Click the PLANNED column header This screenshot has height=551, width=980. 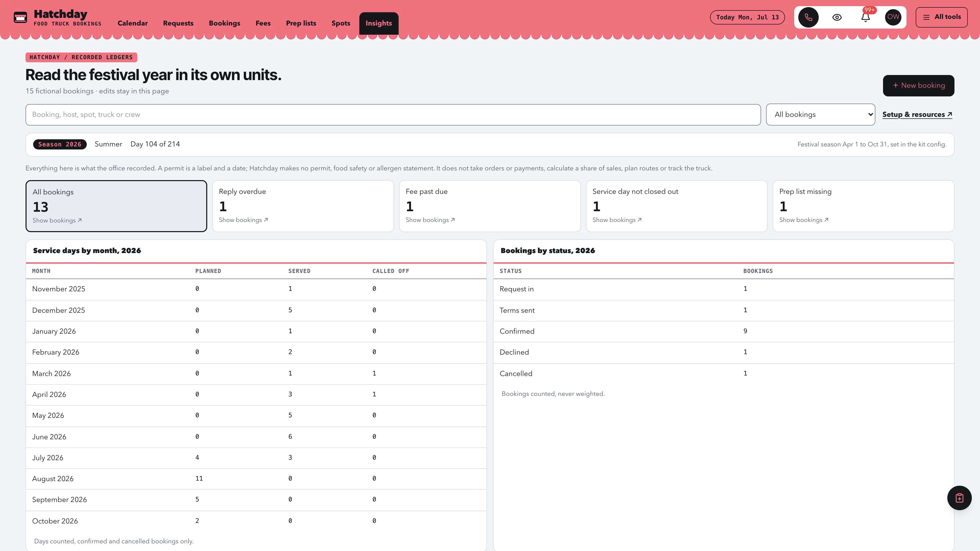tap(208, 271)
